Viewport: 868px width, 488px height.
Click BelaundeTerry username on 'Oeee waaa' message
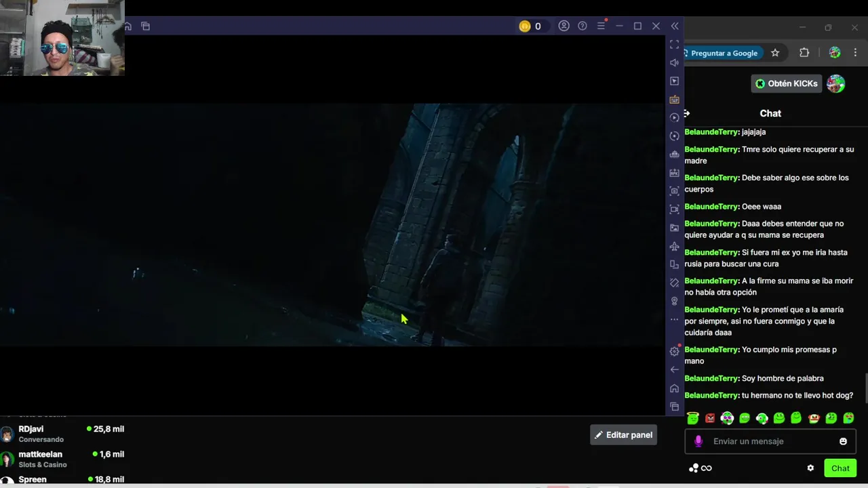(711, 207)
